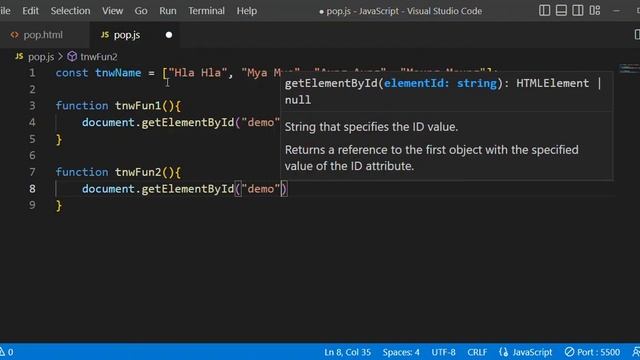Switch to the pop.html tab
The width and height of the screenshot is (640, 360).
[x=43, y=35]
